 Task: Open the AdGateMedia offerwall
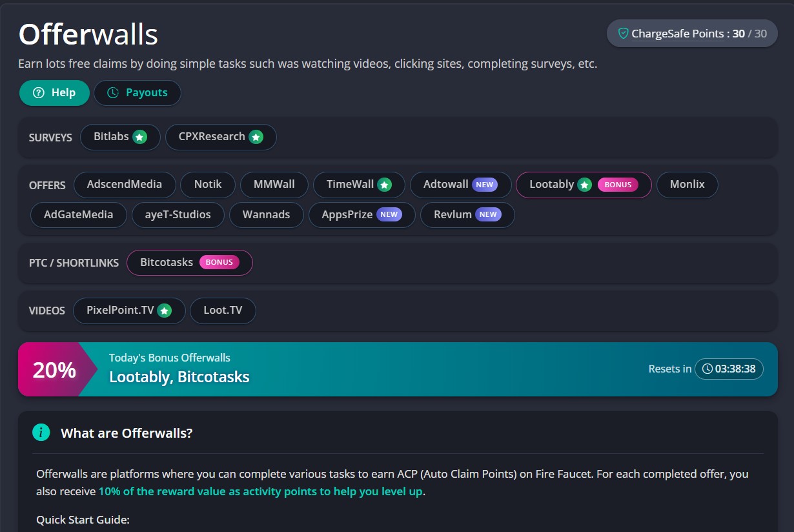(79, 215)
